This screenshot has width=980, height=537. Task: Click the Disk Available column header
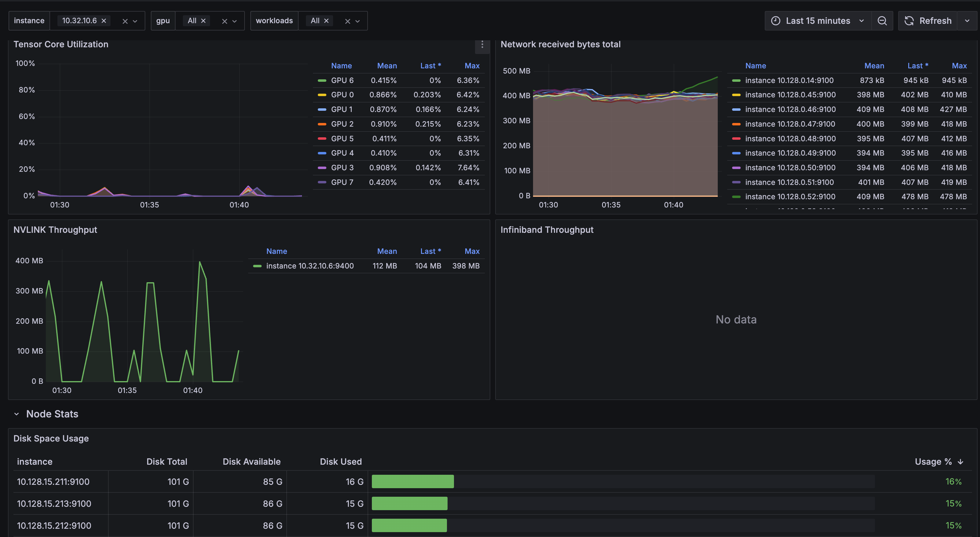(x=251, y=461)
